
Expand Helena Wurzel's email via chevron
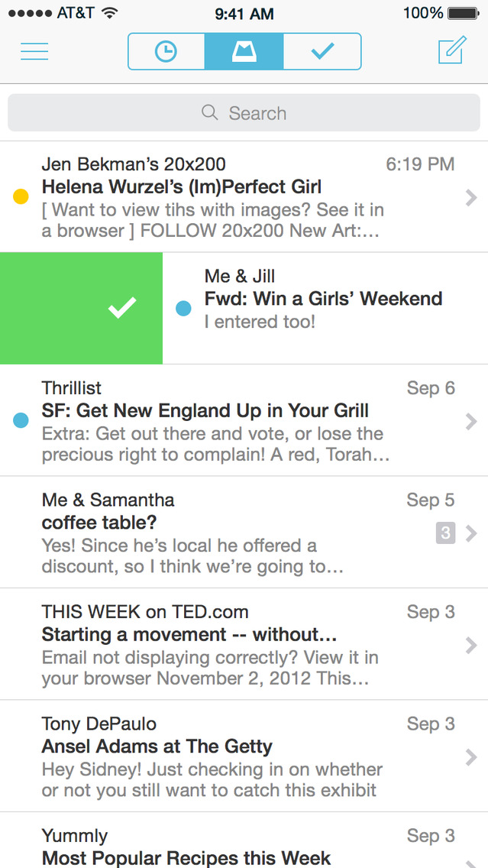click(x=470, y=198)
